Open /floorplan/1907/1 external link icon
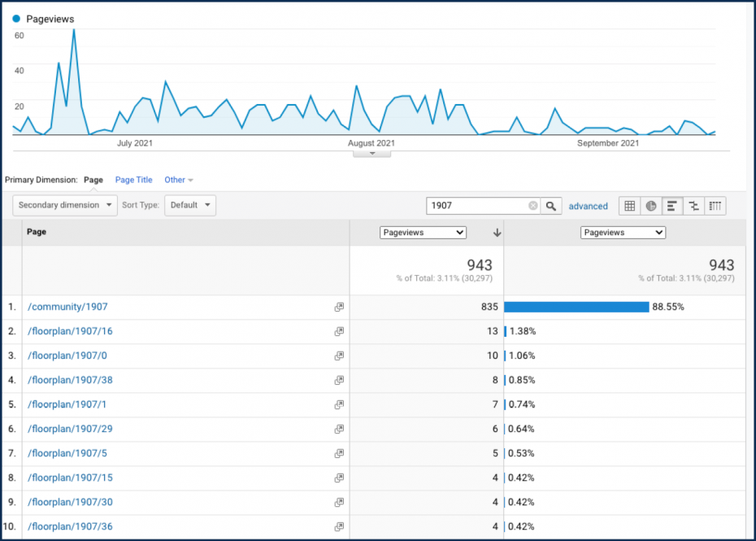The image size is (756, 541). click(339, 404)
